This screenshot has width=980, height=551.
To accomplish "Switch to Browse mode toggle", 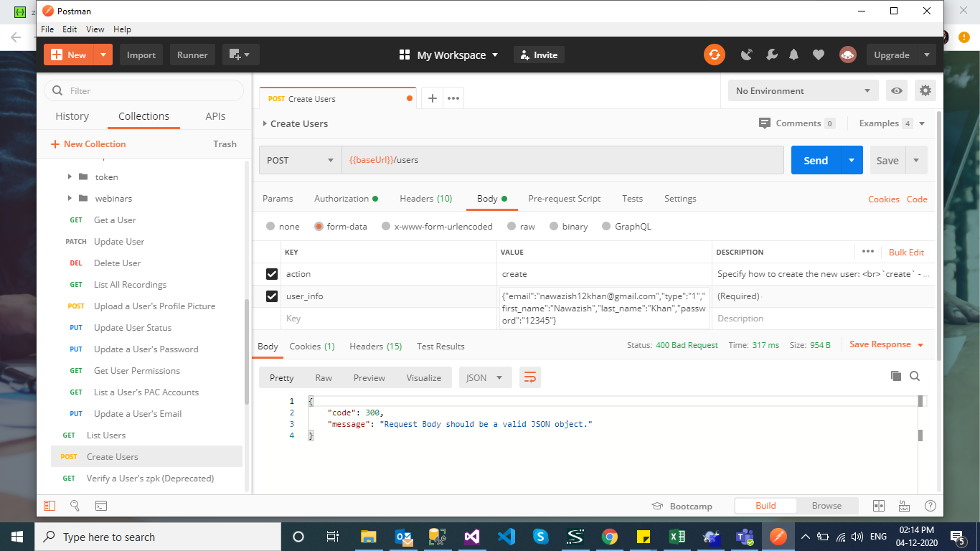I will [826, 506].
